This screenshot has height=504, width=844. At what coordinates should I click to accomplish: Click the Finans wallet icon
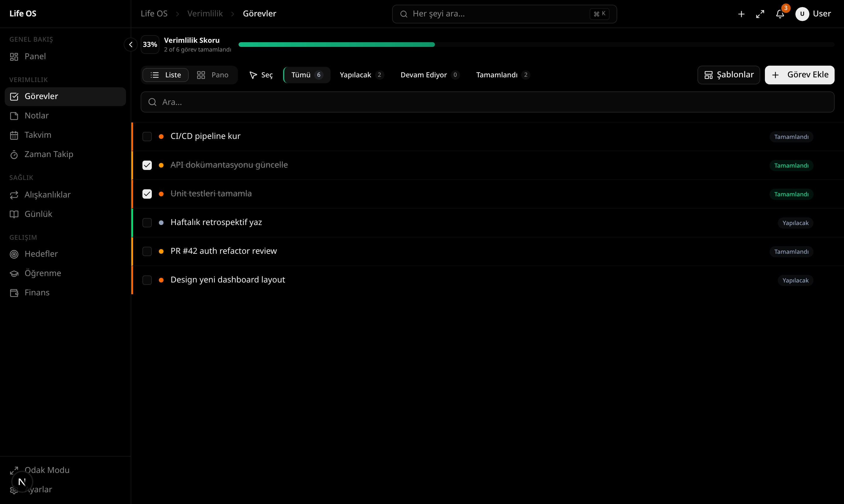tap(14, 293)
